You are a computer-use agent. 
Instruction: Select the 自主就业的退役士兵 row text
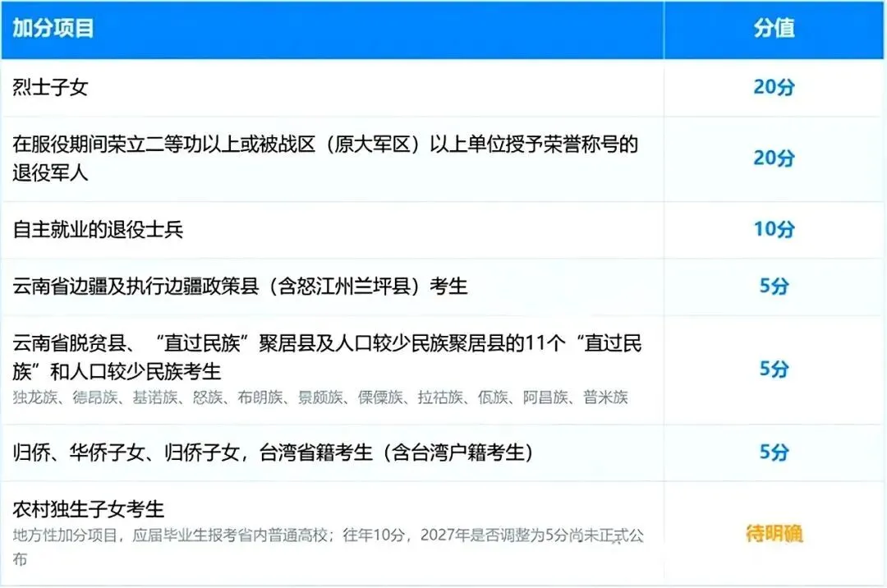(98, 230)
